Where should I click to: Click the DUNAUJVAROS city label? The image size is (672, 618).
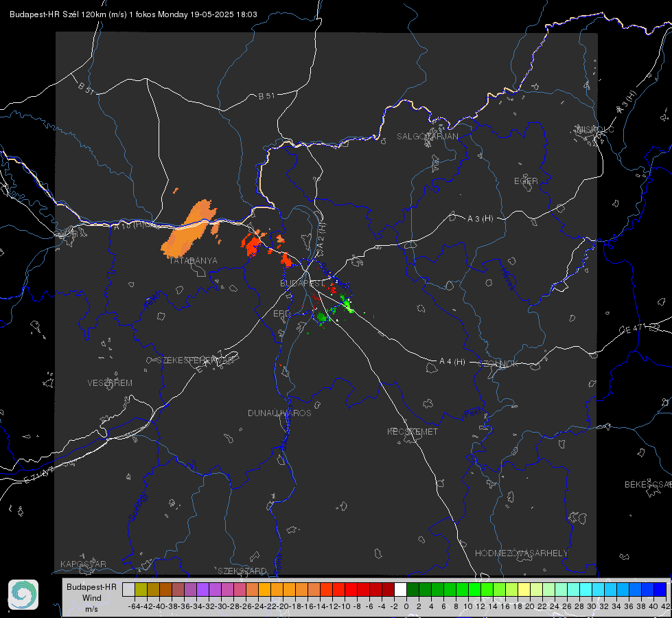coord(279,413)
